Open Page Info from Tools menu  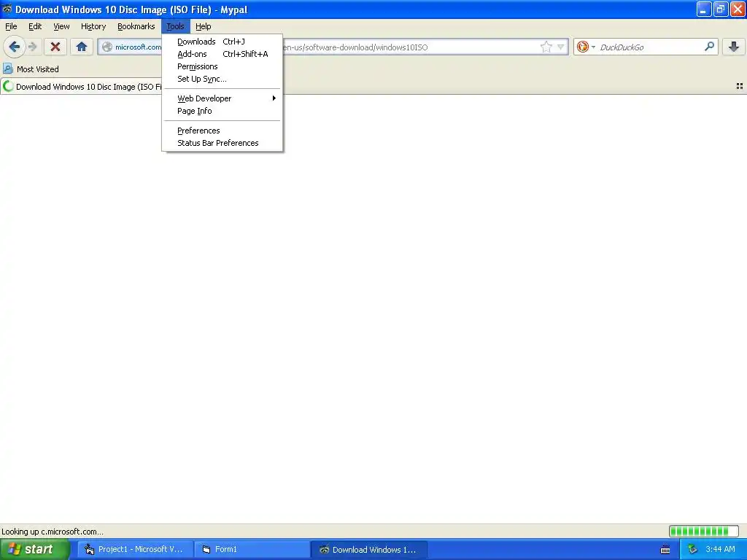click(222, 111)
